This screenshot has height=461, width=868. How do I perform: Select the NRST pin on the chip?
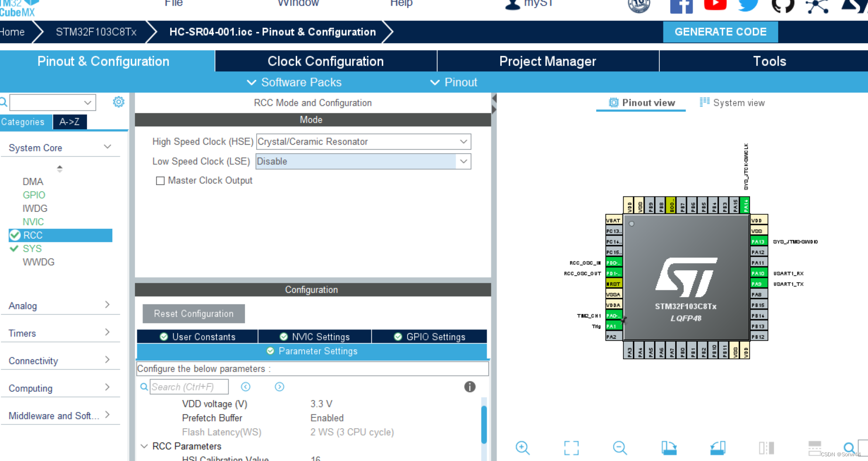[613, 284]
